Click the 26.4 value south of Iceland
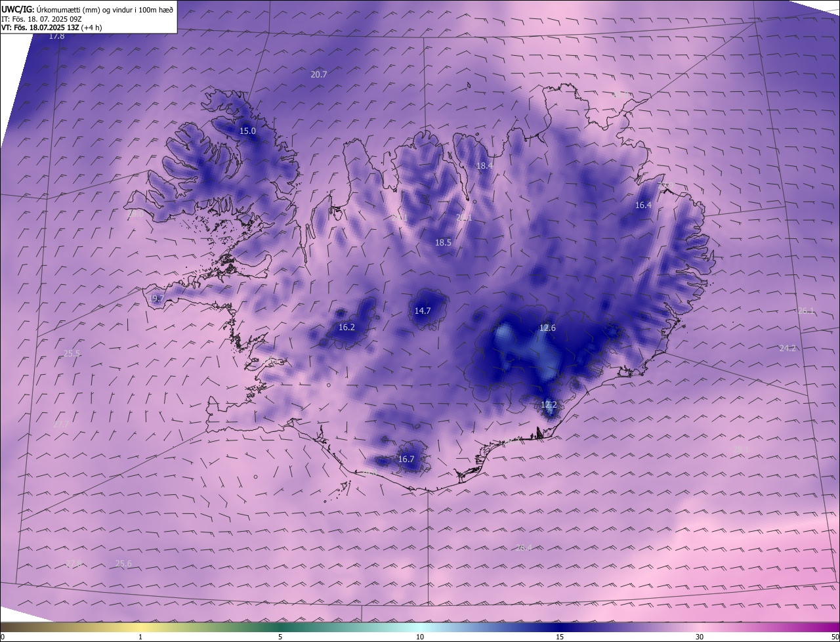 pyautogui.click(x=524, y=548)
